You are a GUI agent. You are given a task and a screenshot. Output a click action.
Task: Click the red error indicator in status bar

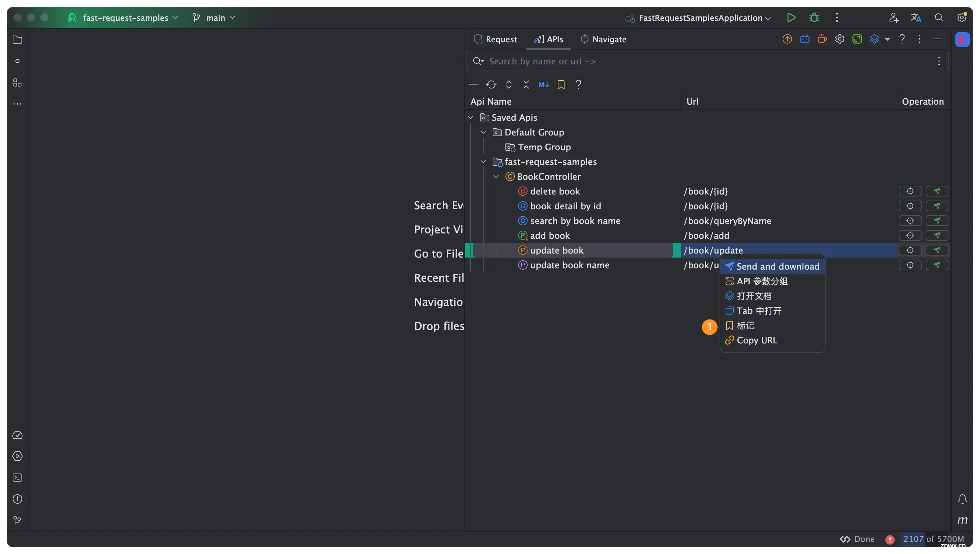click(x=890, y=539)
